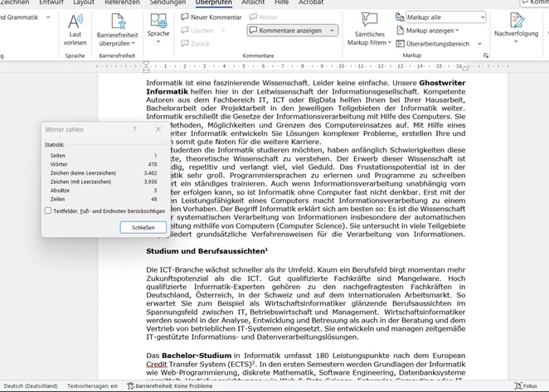The image size is (549, 392).
Task: Click the bold text Bachelor-Studium
Action: tap(197, 356)
